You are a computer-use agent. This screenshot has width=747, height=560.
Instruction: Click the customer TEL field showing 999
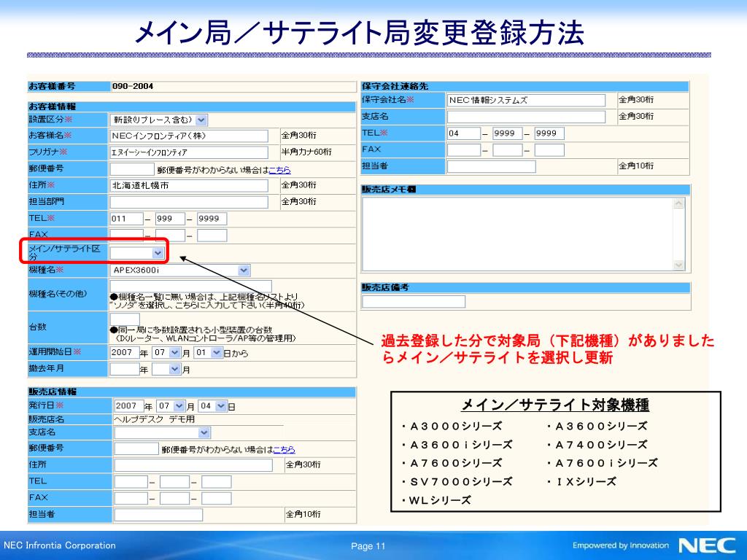point(170,219)
